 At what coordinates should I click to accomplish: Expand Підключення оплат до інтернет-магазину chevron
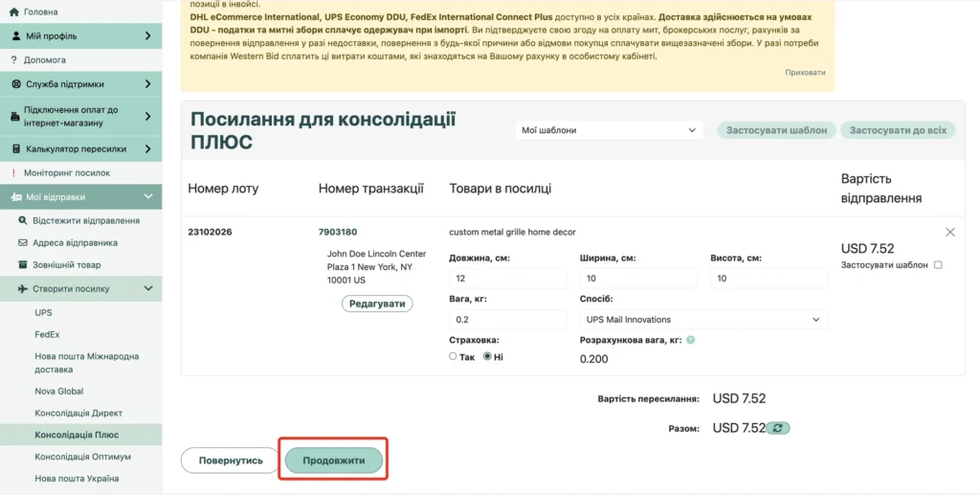pyautogui.click(x=148, y=116)
